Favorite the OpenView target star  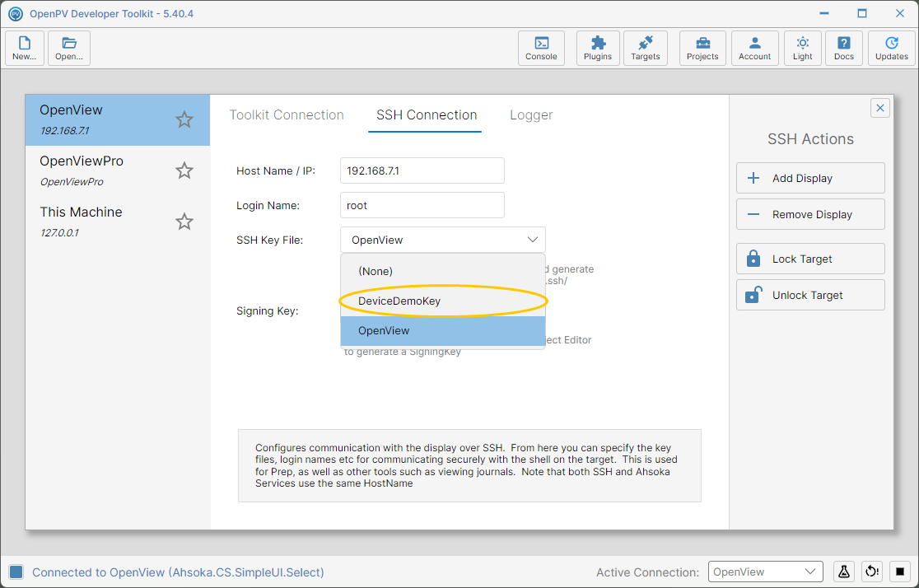184,119
